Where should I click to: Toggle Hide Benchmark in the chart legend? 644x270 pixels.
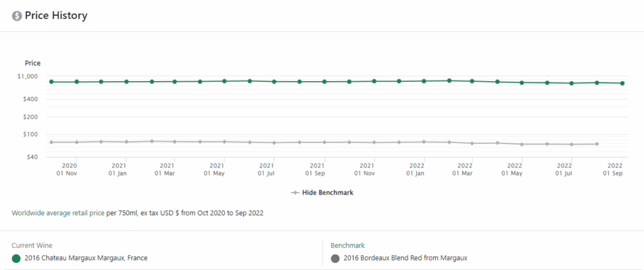[x=328, y=193]
